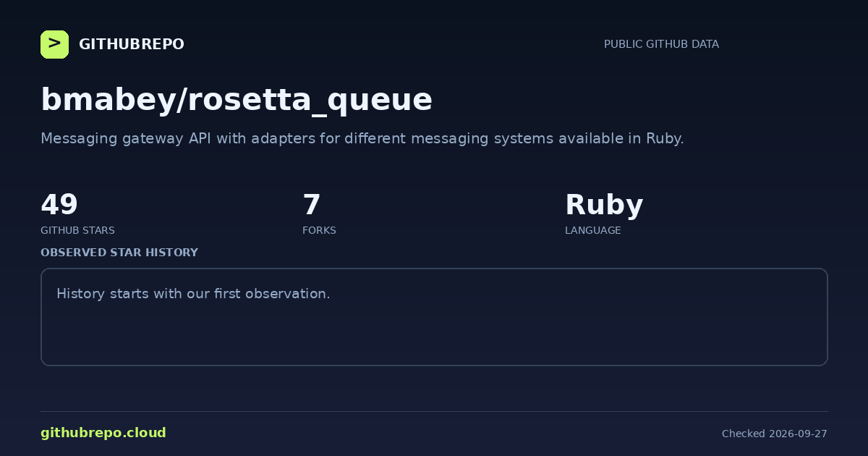Select the PUBLIC GITHUB DATA label
This screenshot has height=456, width=868.
pyautogui.click(x=661, y=44)
